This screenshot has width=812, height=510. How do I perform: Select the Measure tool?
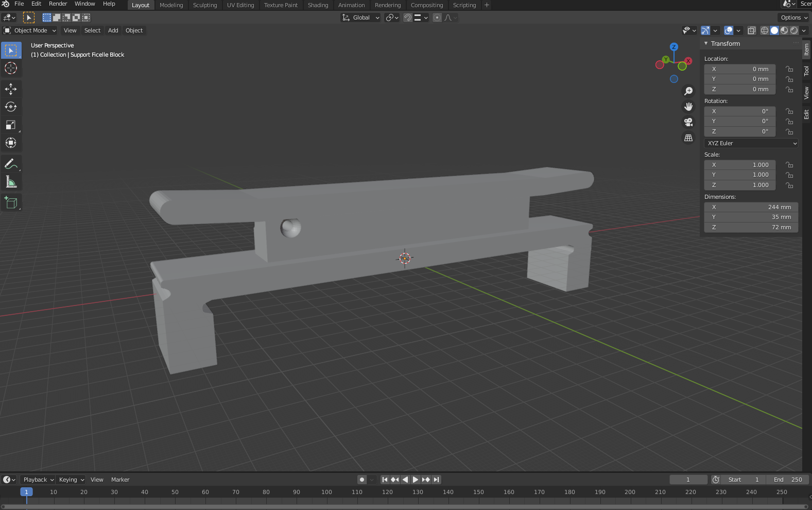[11, 182]
